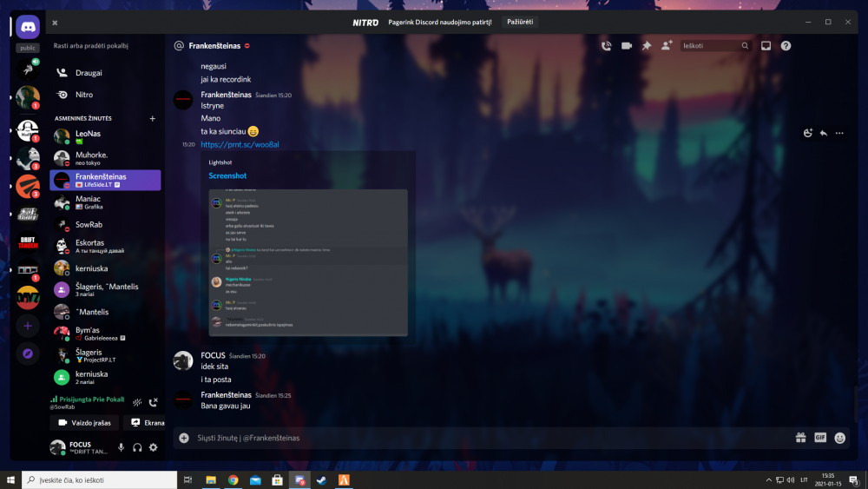Toggle the microphone mute button
The image size is (868, 489).
tap(121, 447)
